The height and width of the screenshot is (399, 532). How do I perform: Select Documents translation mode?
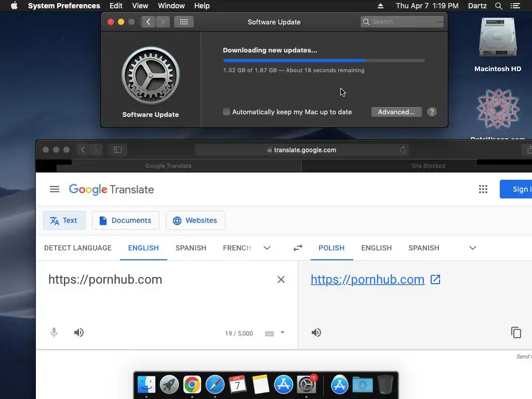(126, 220)
